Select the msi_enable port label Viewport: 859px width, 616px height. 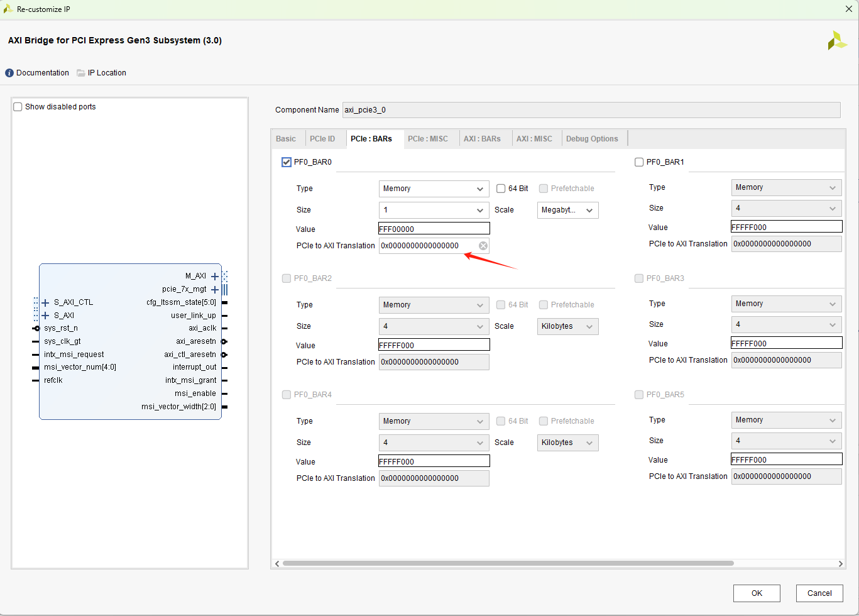pyautogui.click(x=195, y=393)
